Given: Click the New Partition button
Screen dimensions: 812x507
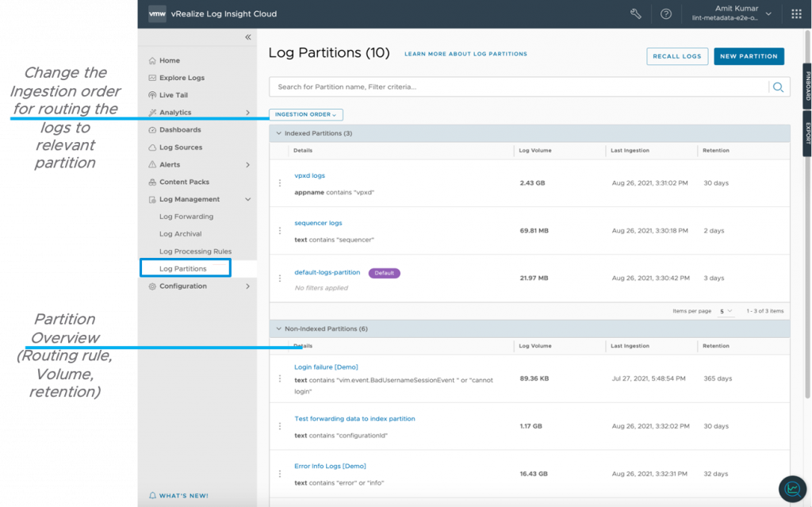Looking at the screenshot, I should coord(749,56).
